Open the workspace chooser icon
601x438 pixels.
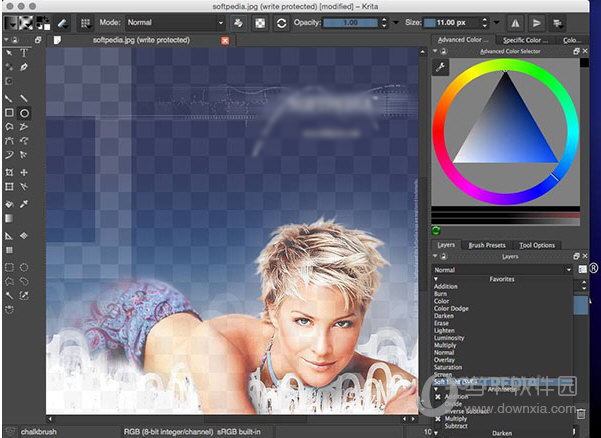click(558, 23)
